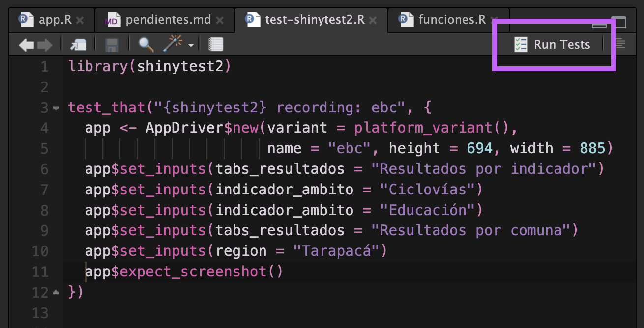Click the back navigation arrow
This screenshot has height=328, width=644.
[26, 45]
